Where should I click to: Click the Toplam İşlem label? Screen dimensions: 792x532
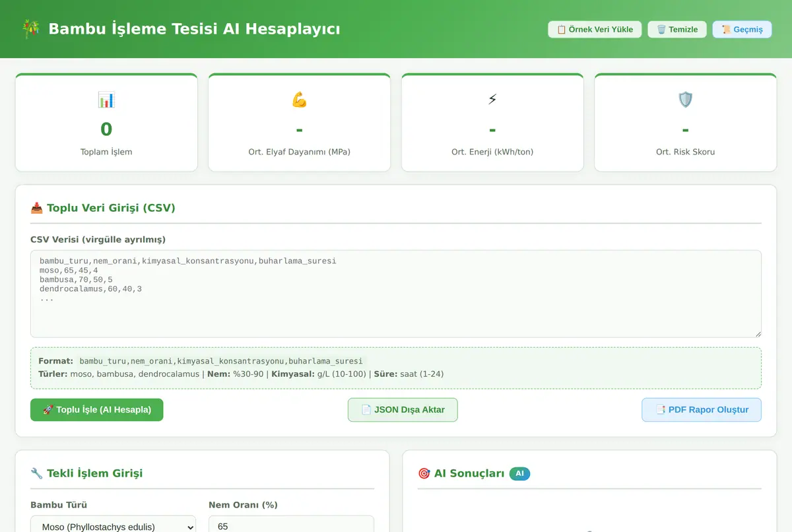[x=106, y=152]
